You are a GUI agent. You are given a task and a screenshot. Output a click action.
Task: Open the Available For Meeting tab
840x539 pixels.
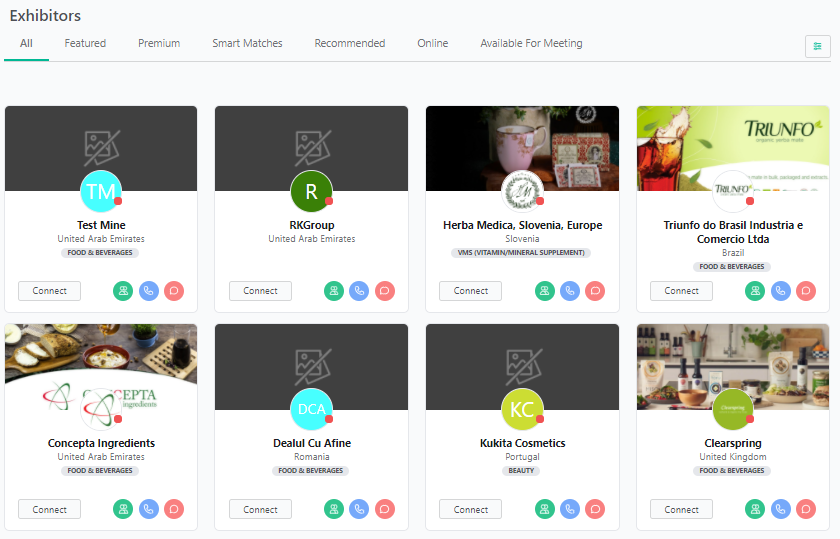(531, 43)
